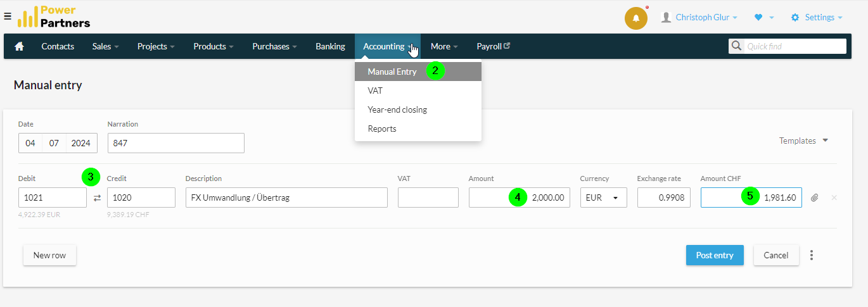The image size is (868, 307).
Task: Click the credit balance 9,389.19 CHF
Action: coord(129,215)
